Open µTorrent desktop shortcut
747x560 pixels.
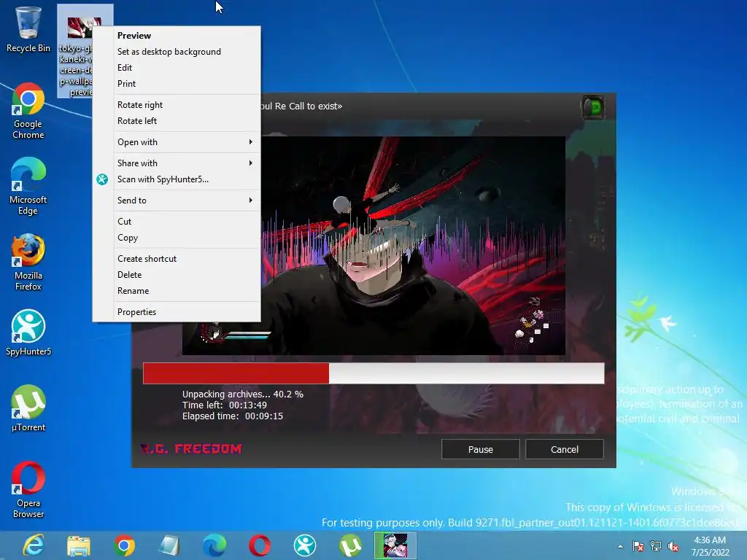point(28,408)
